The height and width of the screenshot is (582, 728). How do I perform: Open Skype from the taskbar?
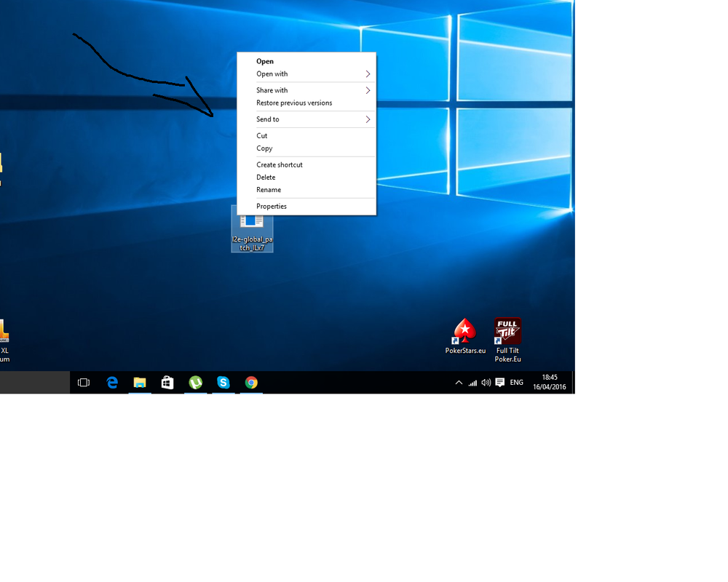[x=223, y=383]
